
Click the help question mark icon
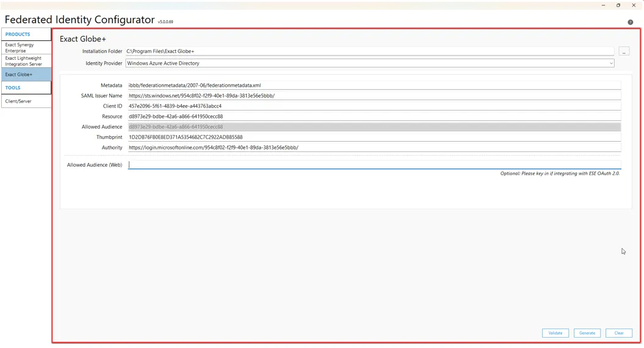(630, 23)
